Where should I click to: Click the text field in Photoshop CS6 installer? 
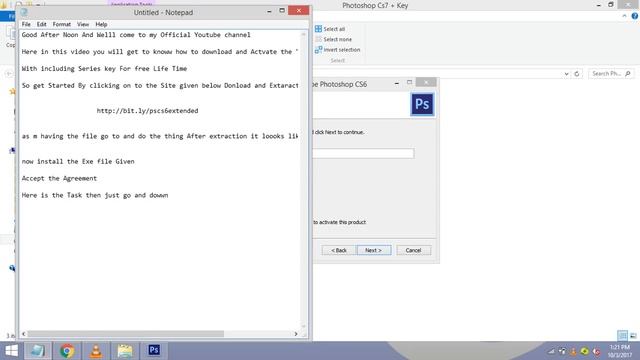(x=363, y=153)
